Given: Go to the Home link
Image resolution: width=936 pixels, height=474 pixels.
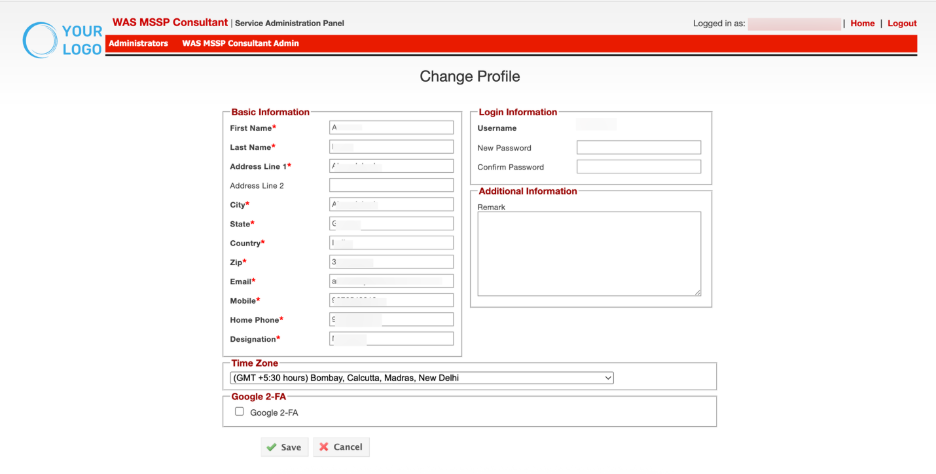Looking at the screenshot, I should click(863, 23).
